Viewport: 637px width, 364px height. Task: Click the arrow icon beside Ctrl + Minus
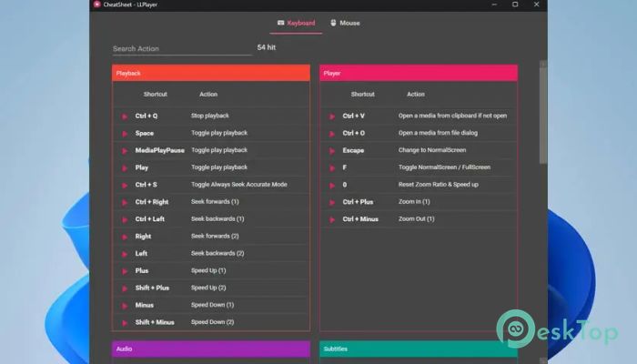[x=332, y=219]
